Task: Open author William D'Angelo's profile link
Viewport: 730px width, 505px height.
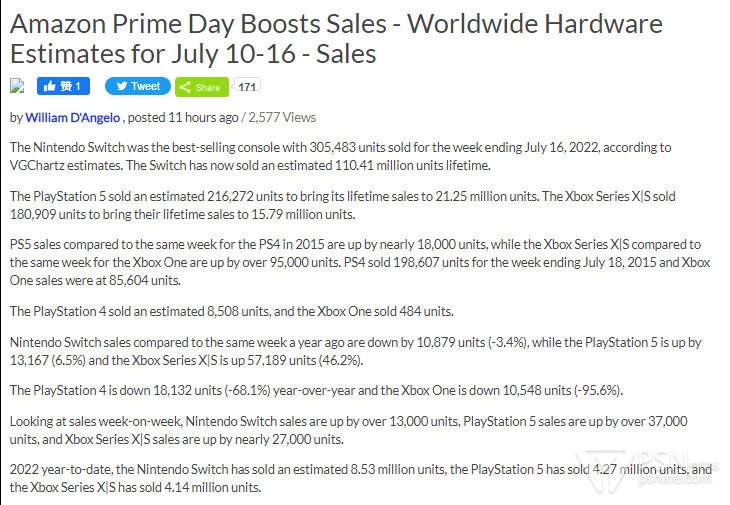Action: 73,118
